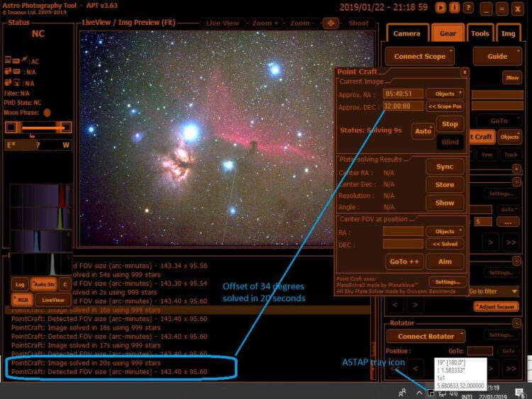Click the << Solved button

pos(445,244)
